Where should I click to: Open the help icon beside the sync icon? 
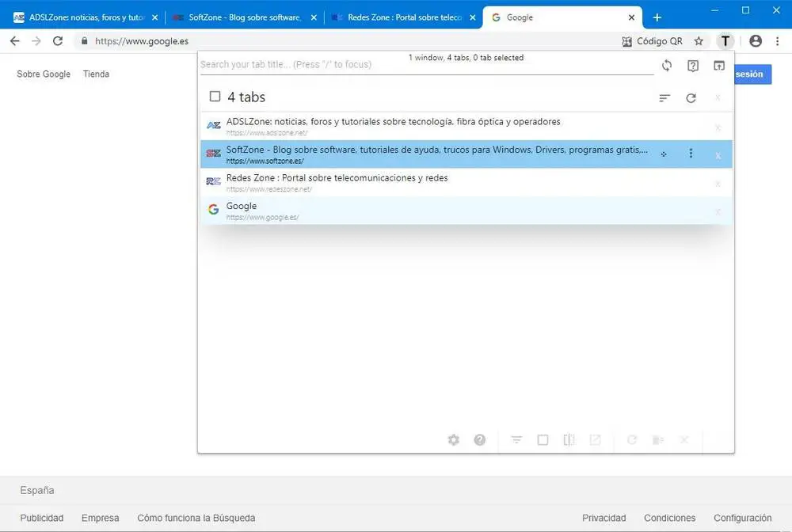[693, 66]
